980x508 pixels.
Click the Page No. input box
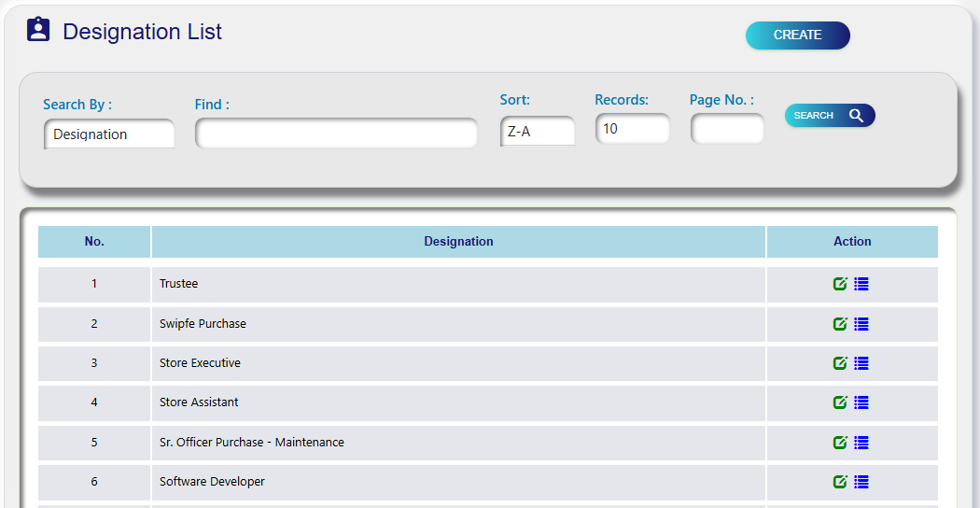727,129
